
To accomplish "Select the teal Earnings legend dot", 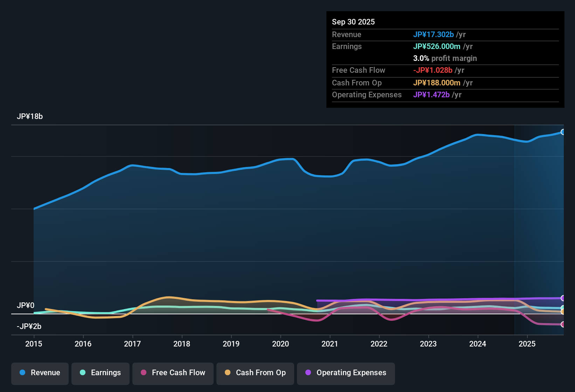I will (83, 373).
